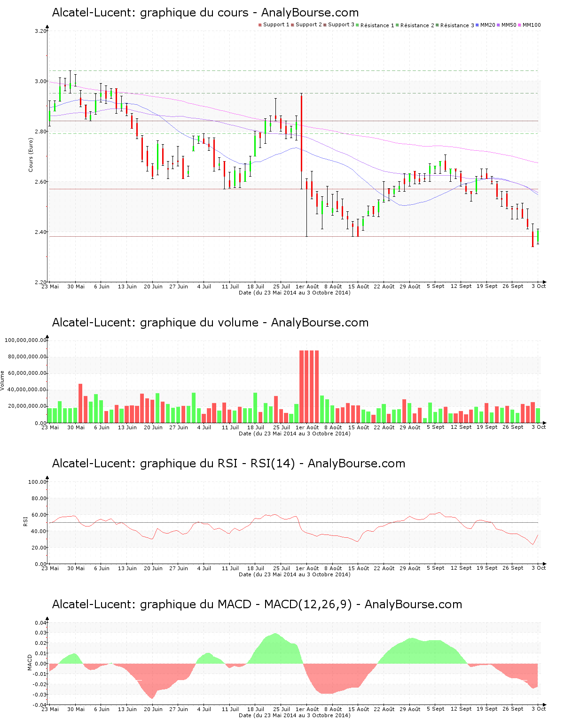564x728 pixels.
Task: Click the 'graphique du volume' chart title
Action: [x=210, y=323]
